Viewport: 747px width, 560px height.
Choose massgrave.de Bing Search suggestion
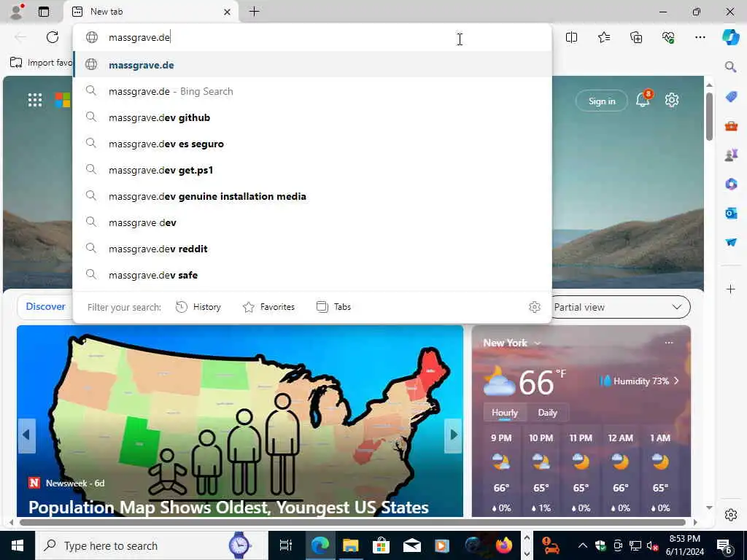point(312,91)
